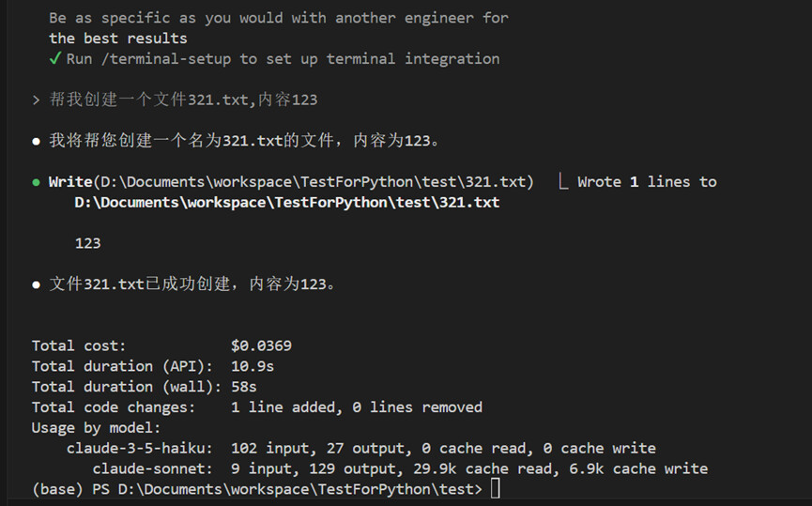
Task: Click the bracket icon before Wrote 1 lines
Action: (x=563, y=182)
